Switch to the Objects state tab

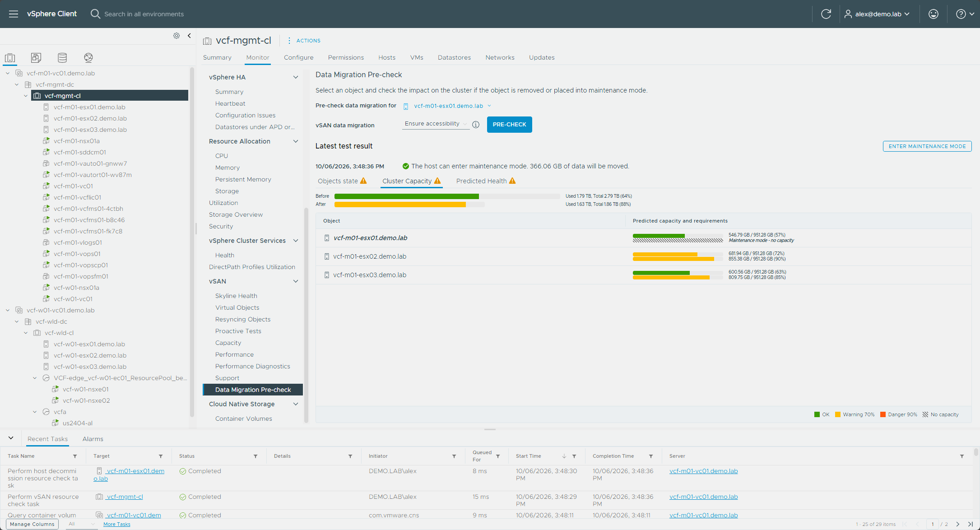click(338, 181)
